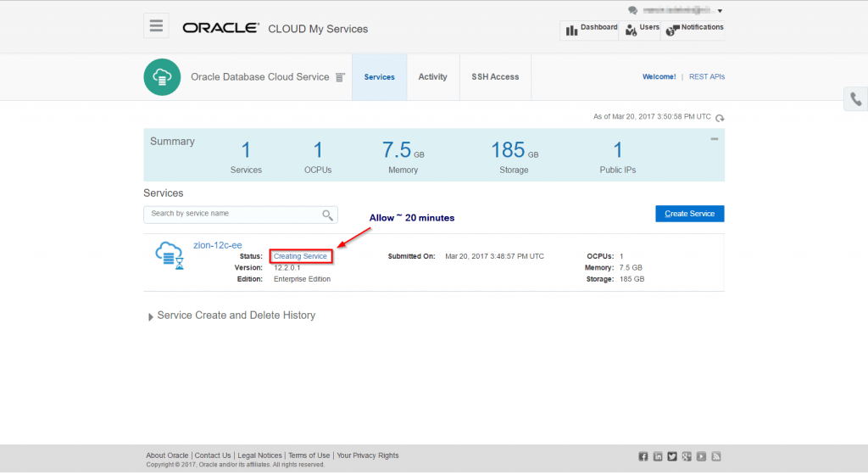This screenshot has height=475, width=868.
Task: Click the Oracle Database Cloud Service icon
Action: [162, 77]
